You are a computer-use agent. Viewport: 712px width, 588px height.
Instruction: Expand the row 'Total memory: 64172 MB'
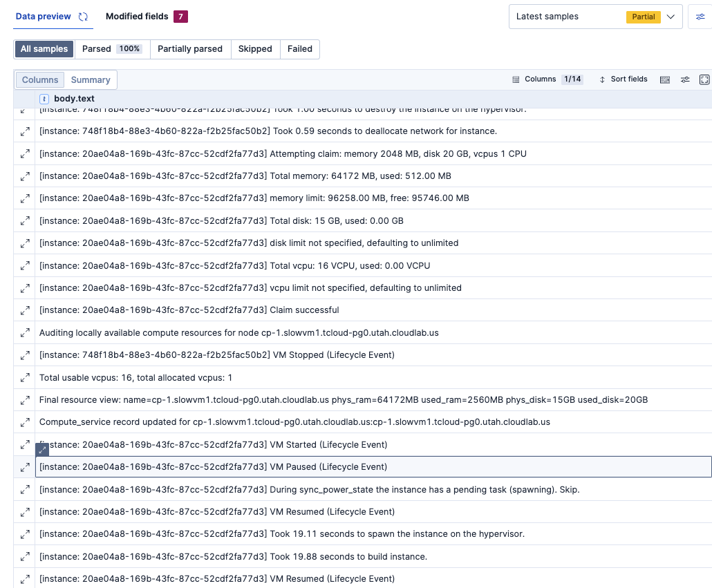coord(24,176)
